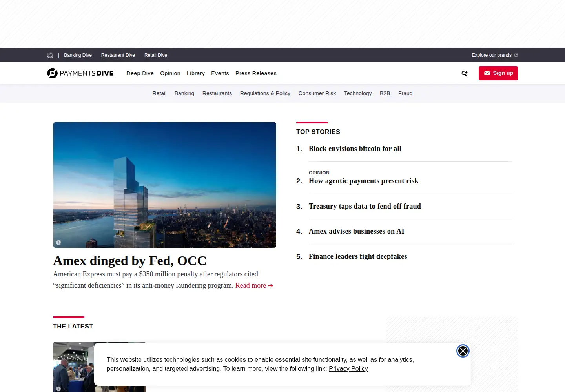
Task: Select the Retail topic
Action: (159, 93)
